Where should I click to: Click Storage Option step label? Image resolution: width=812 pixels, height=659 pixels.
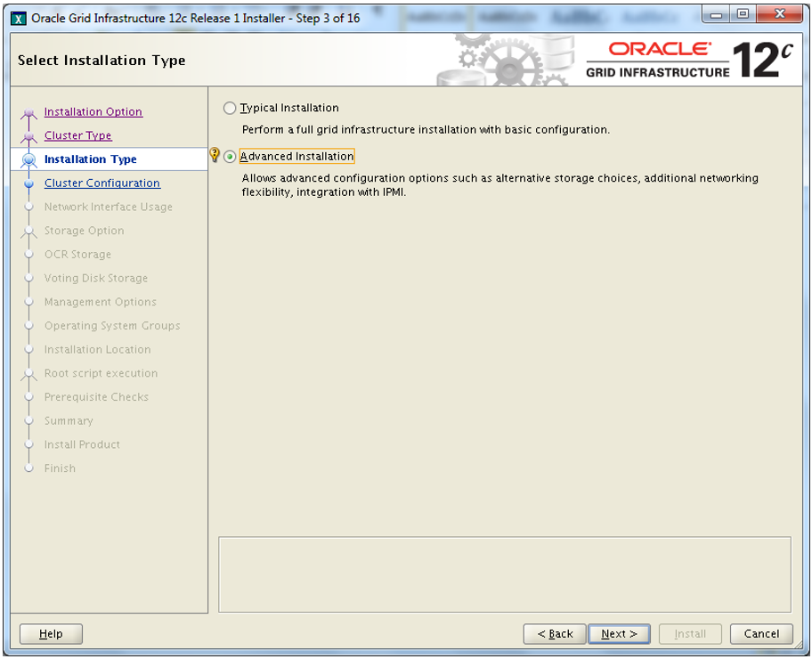click(84, 231)
